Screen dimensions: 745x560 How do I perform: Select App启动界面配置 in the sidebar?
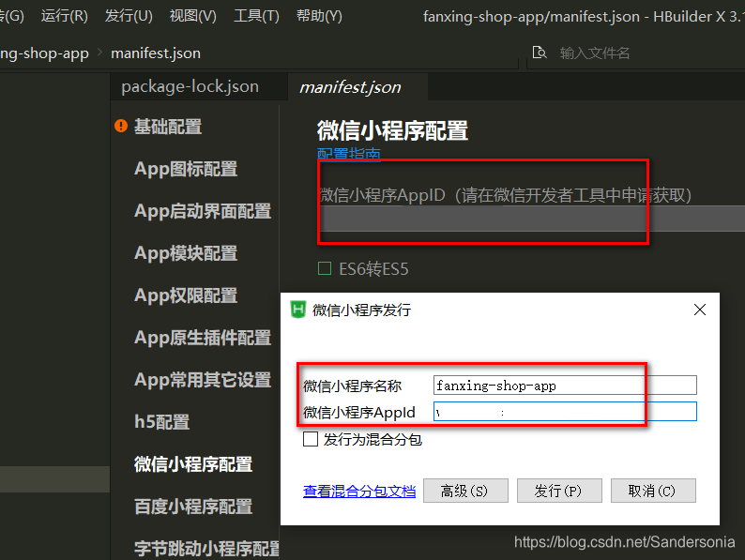coord(203,211)
